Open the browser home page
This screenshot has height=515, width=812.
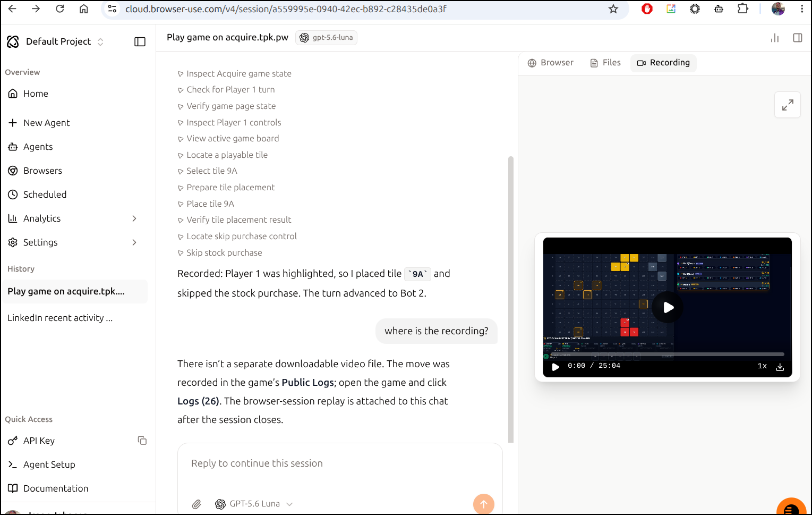click(84, 9)
